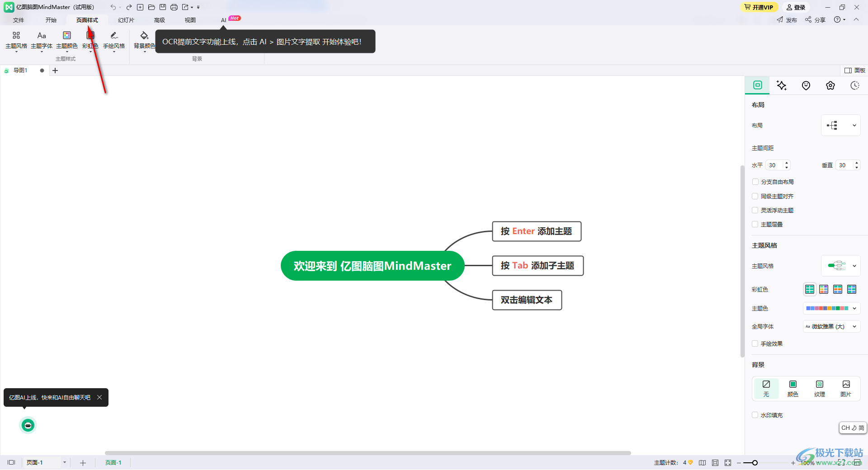Enable 分支自由布局 checkbox
The width and height of the screenshot is (868, 470).
pos(755,182)
